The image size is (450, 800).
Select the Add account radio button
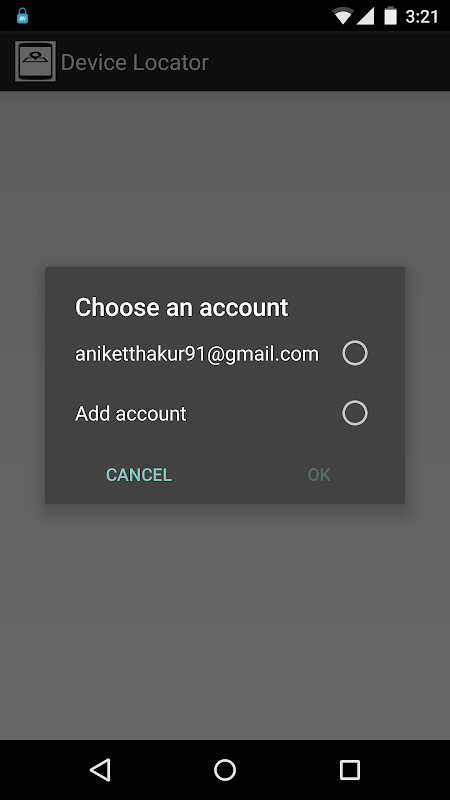click(355, 413)
